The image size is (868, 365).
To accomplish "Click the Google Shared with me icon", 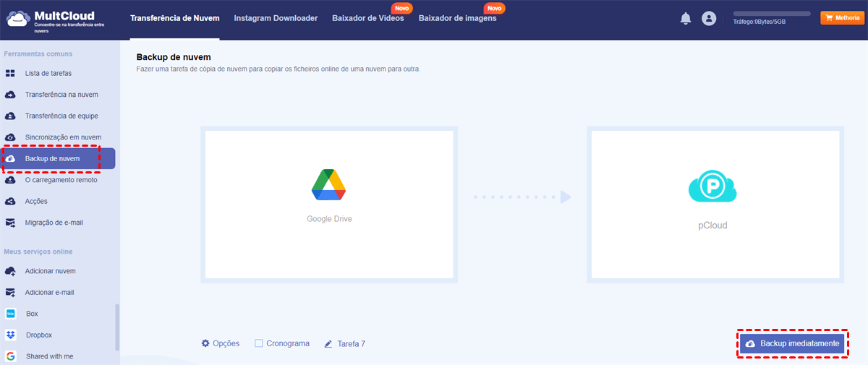I will point(11,356).
